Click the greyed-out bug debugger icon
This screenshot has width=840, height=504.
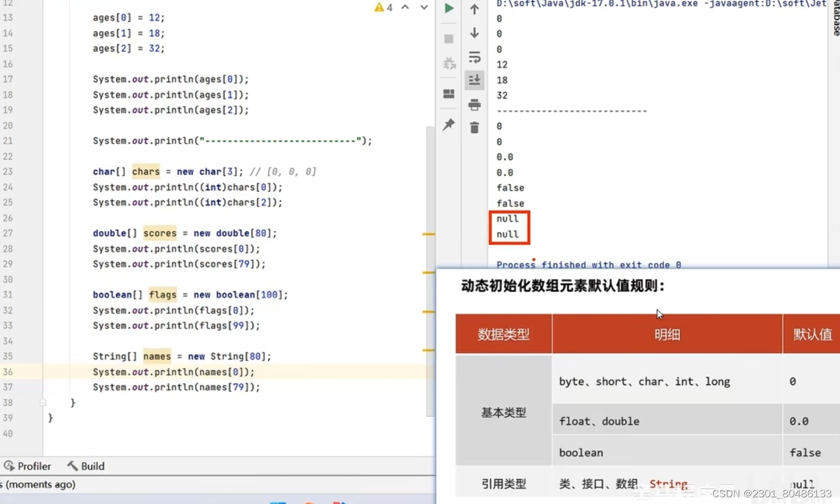(x=449, y=63)
